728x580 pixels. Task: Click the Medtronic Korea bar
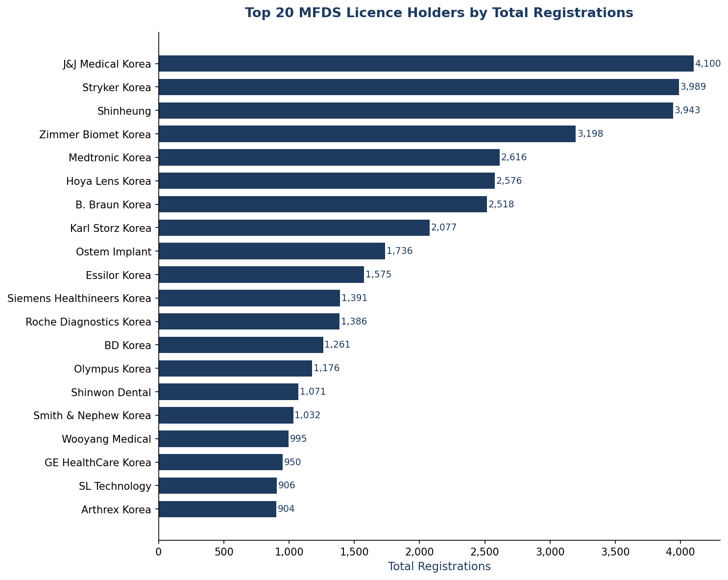coord(329,157)
